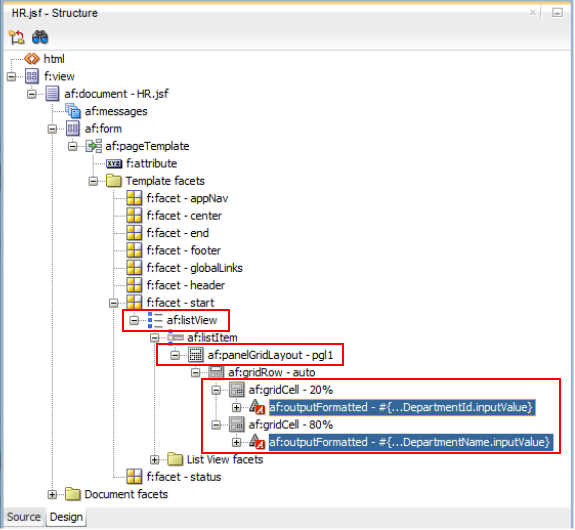The width and height of the screenshot is (575, 530).
Task: Minimize the Structure panel
Action: 557,13
